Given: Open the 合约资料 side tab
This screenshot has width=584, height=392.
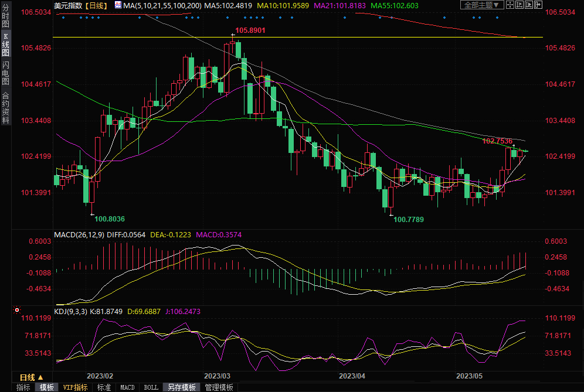Looking at the screenshot, I should pyautogui.click(x=6, y=108).
